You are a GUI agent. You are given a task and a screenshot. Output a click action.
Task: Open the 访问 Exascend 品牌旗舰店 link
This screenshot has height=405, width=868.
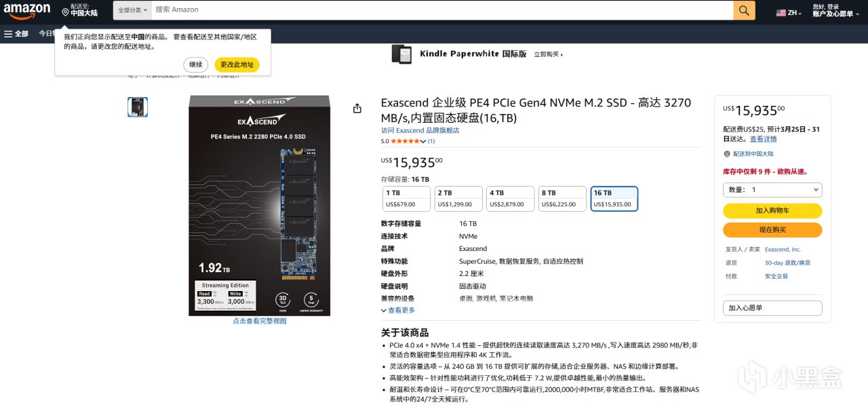[x=420, y=130]
